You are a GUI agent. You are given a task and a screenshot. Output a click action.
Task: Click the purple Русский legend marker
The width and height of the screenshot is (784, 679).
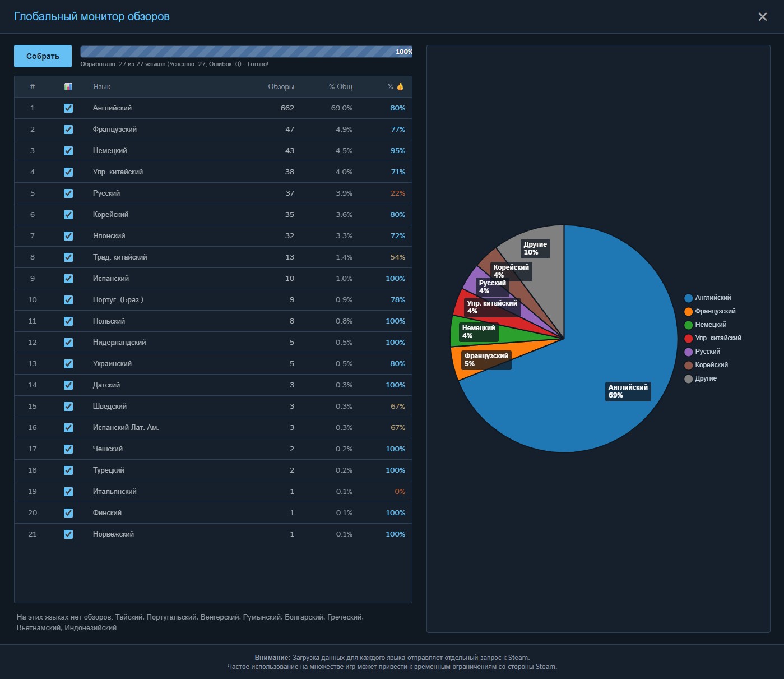coord(688,352)
